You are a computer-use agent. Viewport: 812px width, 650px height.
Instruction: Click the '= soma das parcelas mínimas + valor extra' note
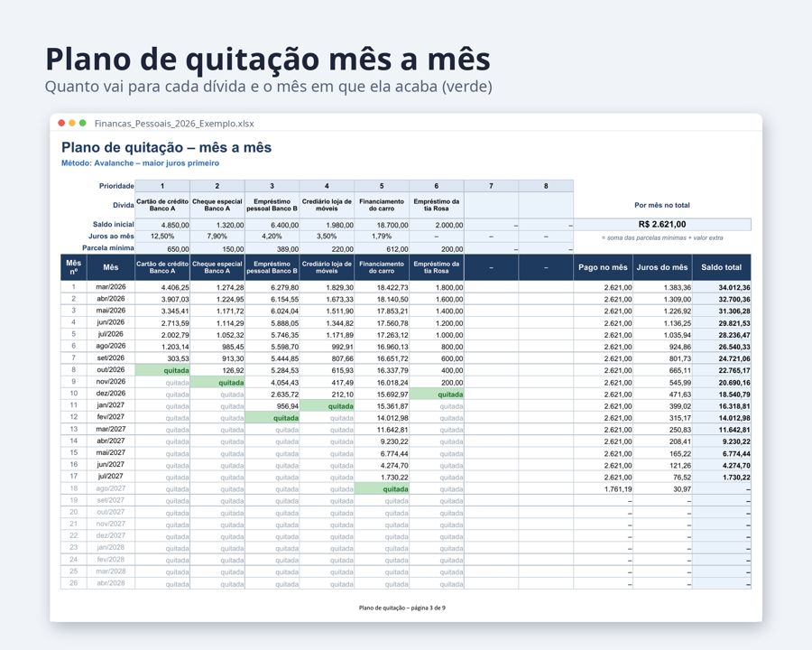click(662, 238)
